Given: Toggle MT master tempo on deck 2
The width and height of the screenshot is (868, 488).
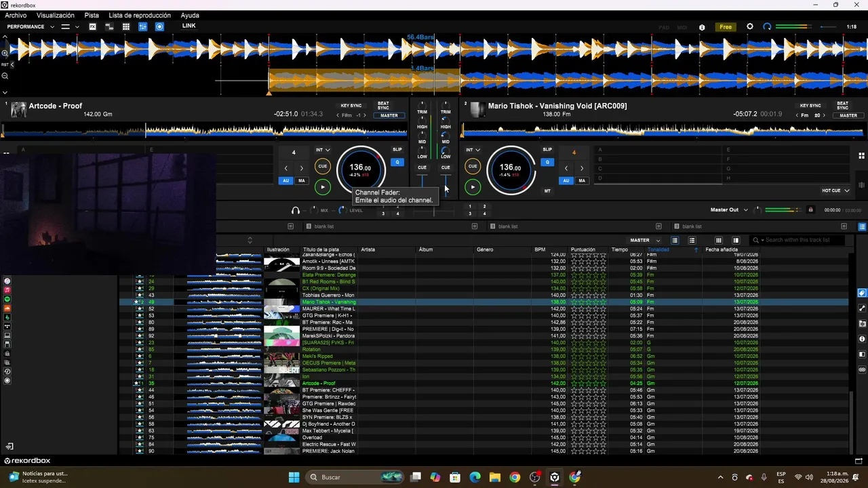Looking at the screenshot, I should pos(547,191).
